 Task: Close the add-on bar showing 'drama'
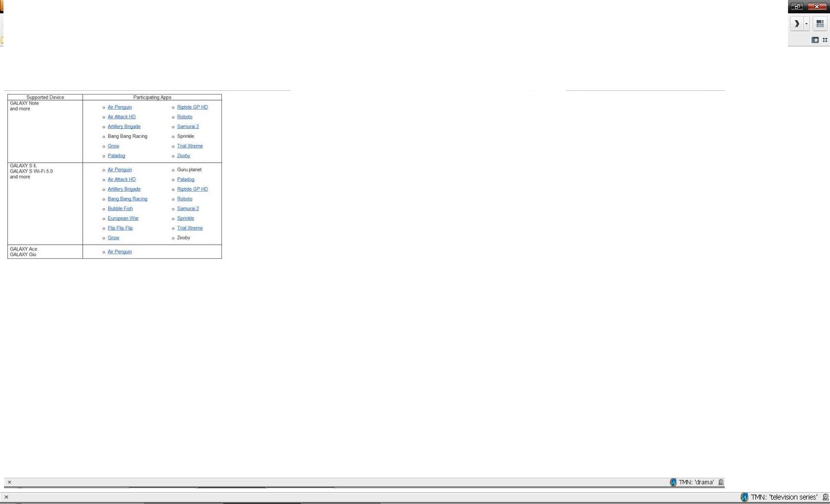tap(9, 482)
